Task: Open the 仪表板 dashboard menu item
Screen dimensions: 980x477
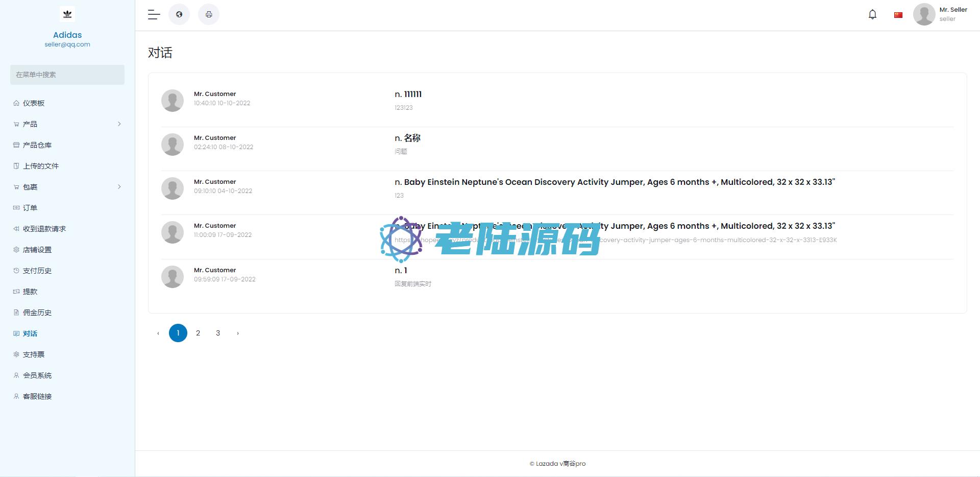Action: pos(34,103)
